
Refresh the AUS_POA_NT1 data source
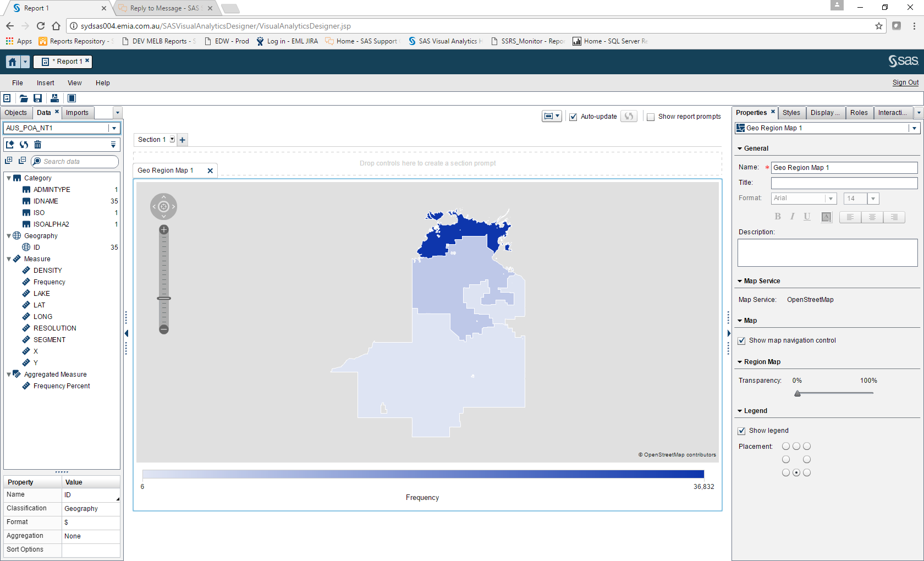[x=24, y=145]
